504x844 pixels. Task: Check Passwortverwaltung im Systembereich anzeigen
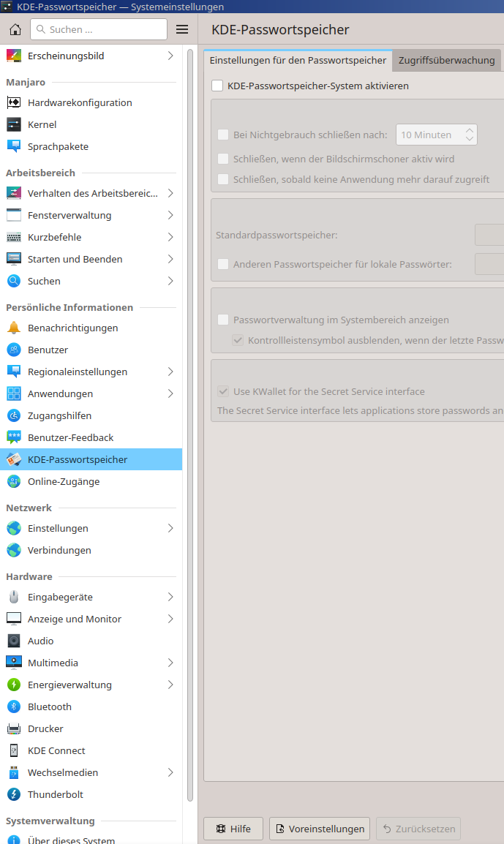[223, 320]
